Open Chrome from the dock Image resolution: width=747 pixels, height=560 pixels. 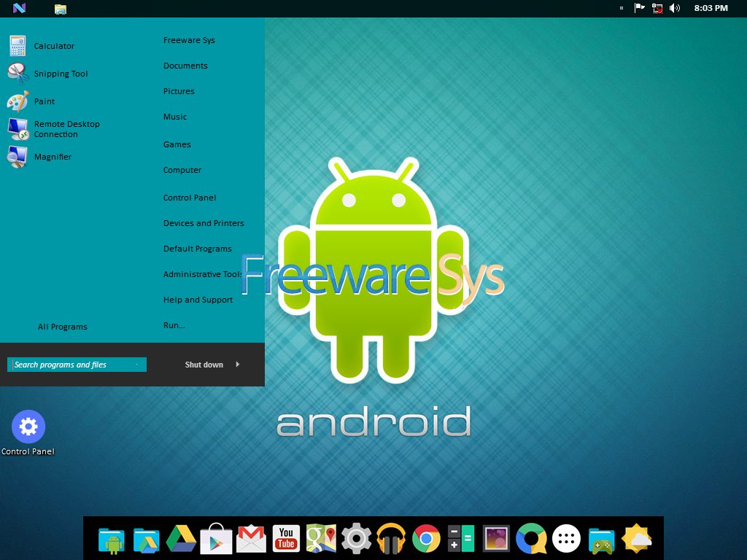coord(426,539)
